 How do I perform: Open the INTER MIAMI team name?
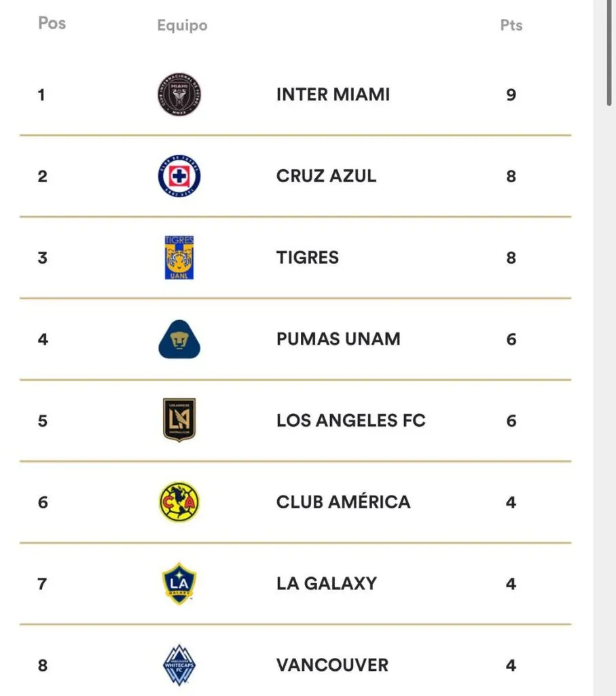point(333,94)
